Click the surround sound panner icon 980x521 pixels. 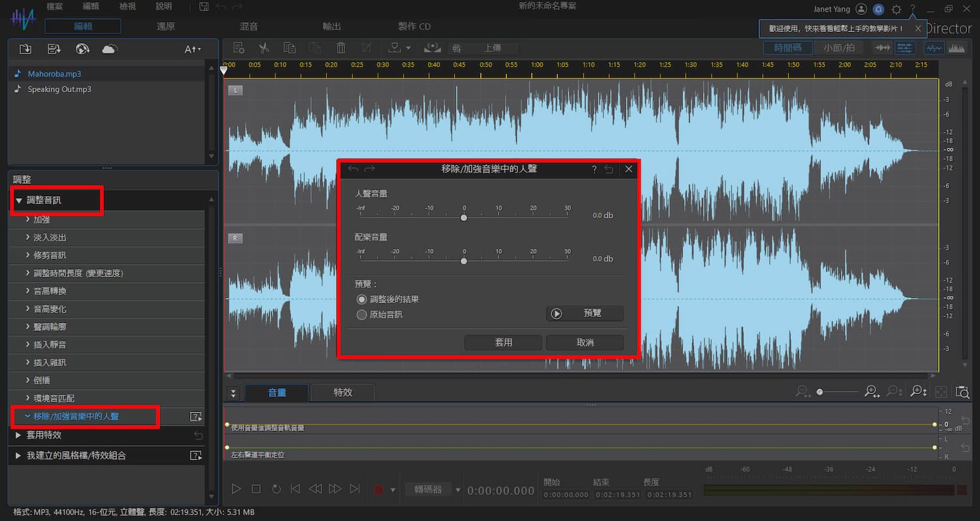[432, 48]
